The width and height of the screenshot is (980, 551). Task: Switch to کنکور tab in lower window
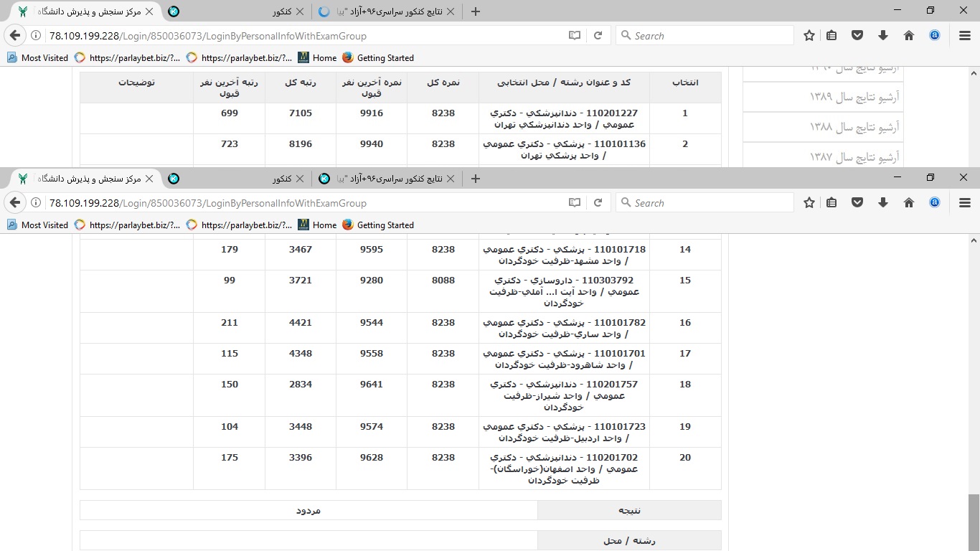pos(237,179)
